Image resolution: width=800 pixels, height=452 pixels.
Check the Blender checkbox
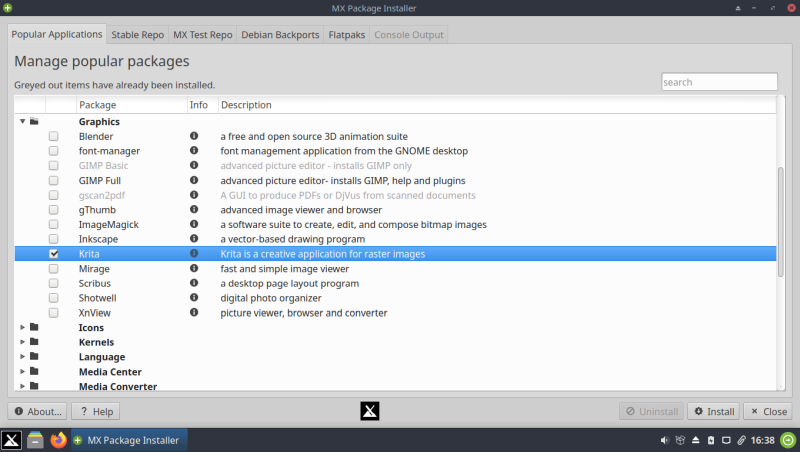pos(54,136)
